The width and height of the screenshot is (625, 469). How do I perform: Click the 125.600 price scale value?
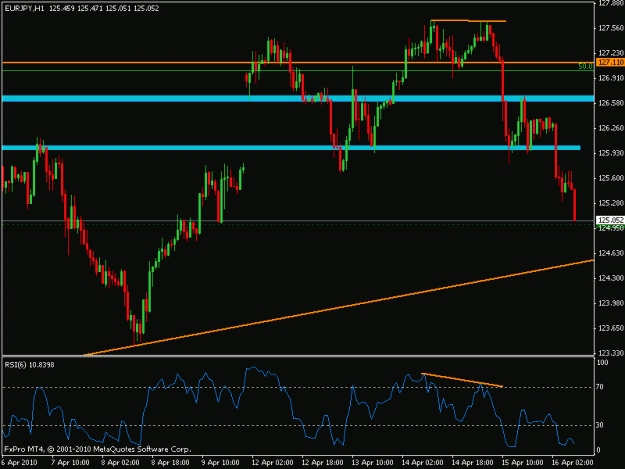click(611, 178)
